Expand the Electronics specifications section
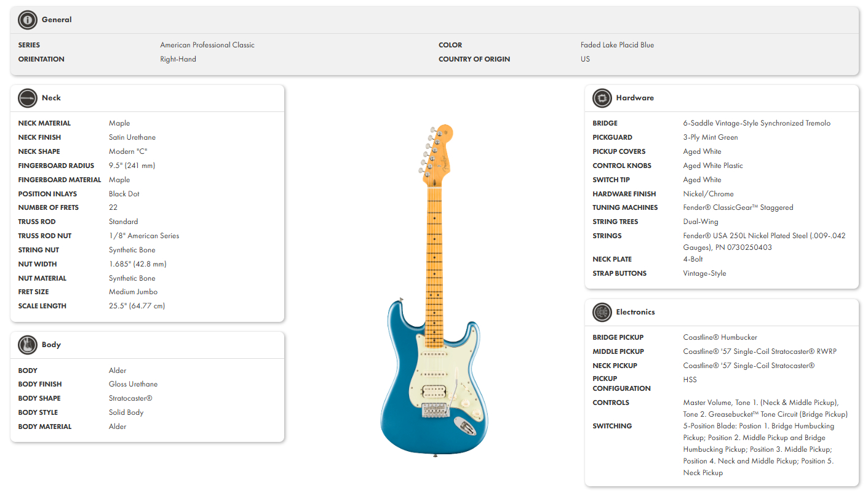 pos(635,312)
